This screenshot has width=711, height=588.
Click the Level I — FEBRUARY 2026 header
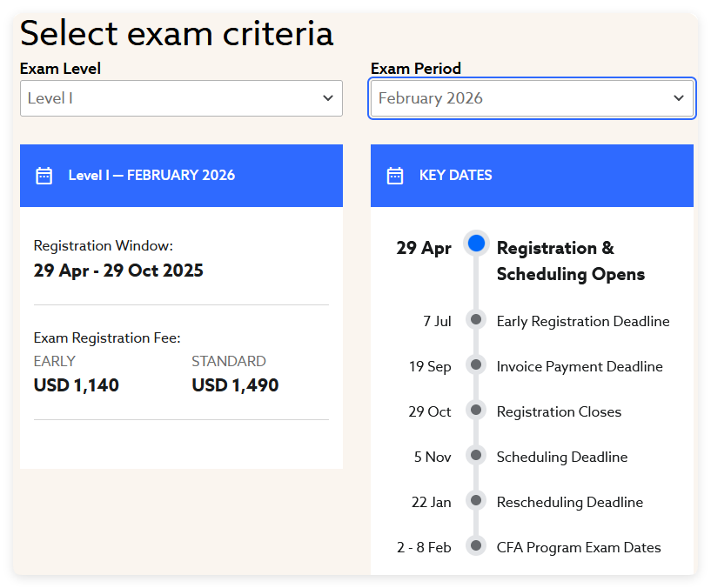pyautogui.click(x=181, y=176)
